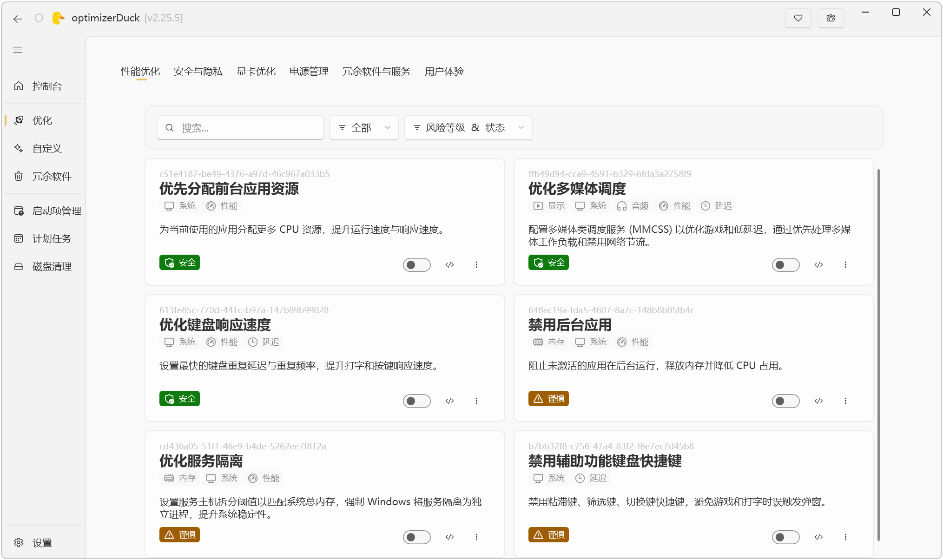The height and width of the screenshot is (560, 943).
Task: Switch to the 用户体验 tab
Action: pos(444,72)
